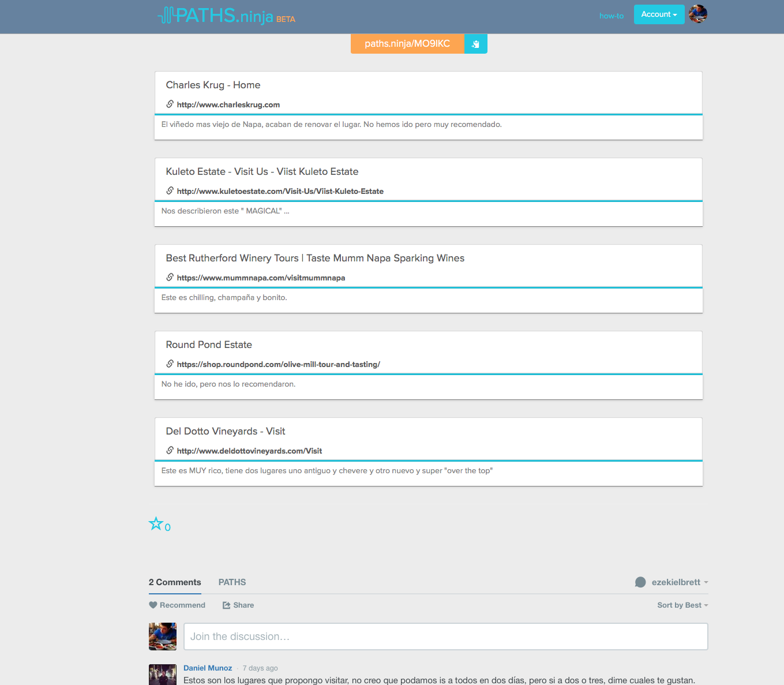
Task: Click the link icon beside kuletoestate.com URL
Action: [170, 190]
